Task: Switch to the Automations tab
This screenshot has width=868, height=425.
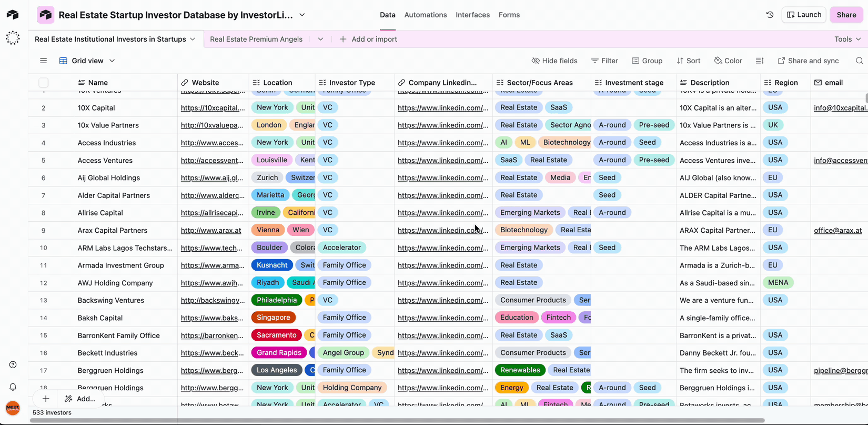Action: click(425, 15)
